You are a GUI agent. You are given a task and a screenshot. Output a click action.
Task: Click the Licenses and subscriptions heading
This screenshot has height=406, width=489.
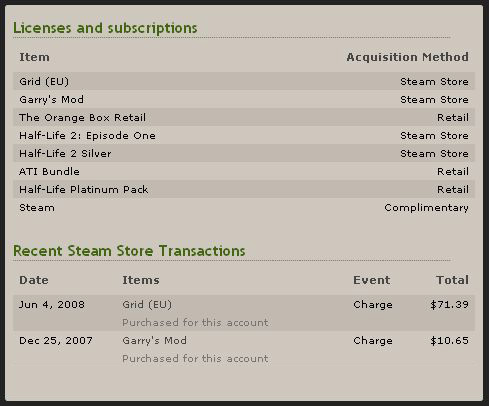tap(105, 28)
